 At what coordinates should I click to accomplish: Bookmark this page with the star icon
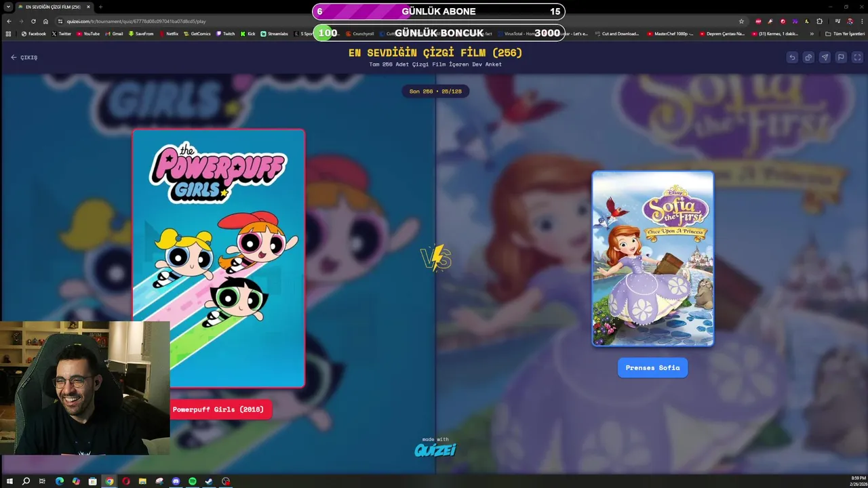(741, 21)
